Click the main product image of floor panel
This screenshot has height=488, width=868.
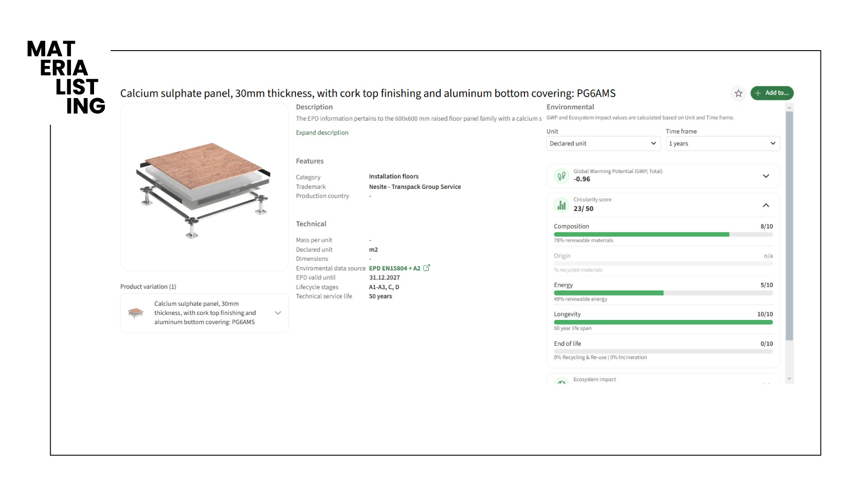204,187
